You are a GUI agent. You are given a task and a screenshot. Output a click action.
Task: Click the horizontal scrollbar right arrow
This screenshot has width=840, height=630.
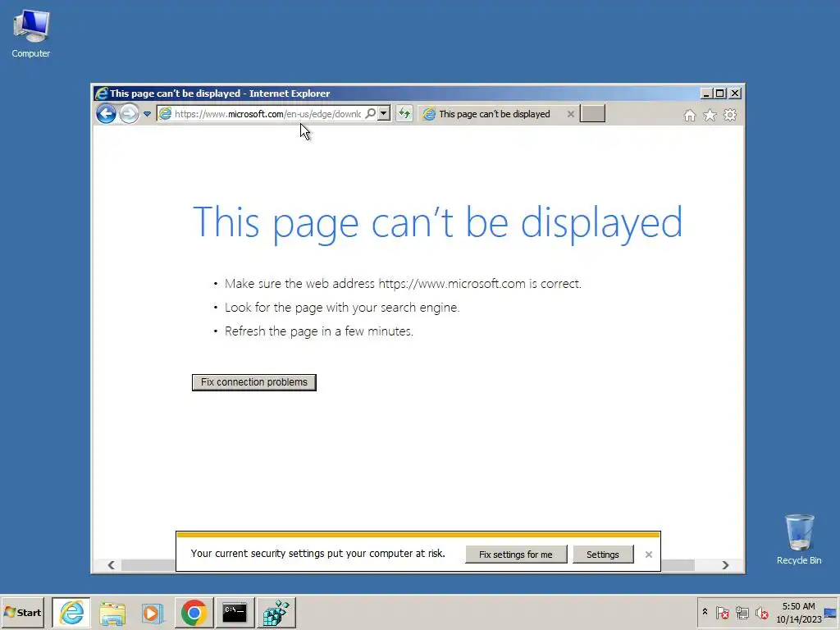725,565
